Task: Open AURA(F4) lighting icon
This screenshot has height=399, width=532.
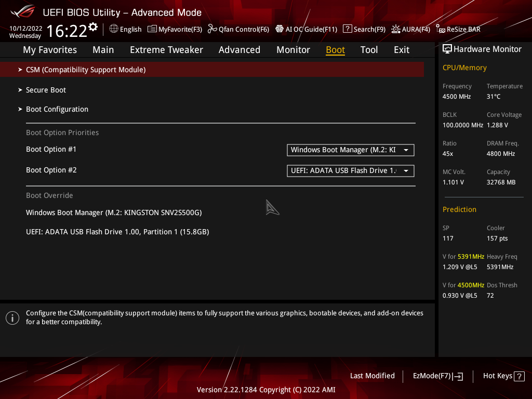Action: (395, 29)
